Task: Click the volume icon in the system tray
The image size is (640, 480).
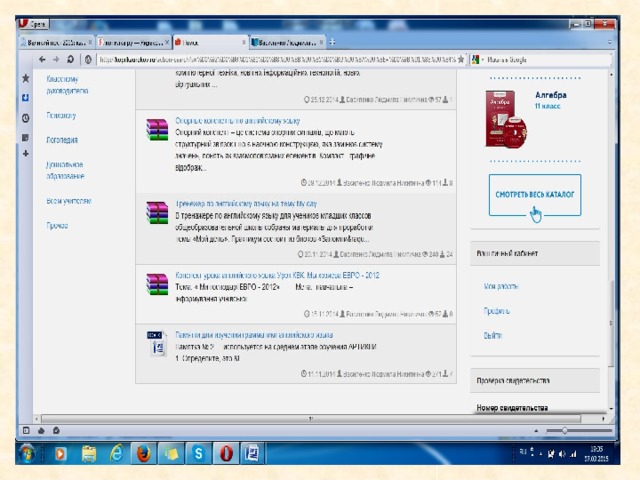Action: click(562, 453)
